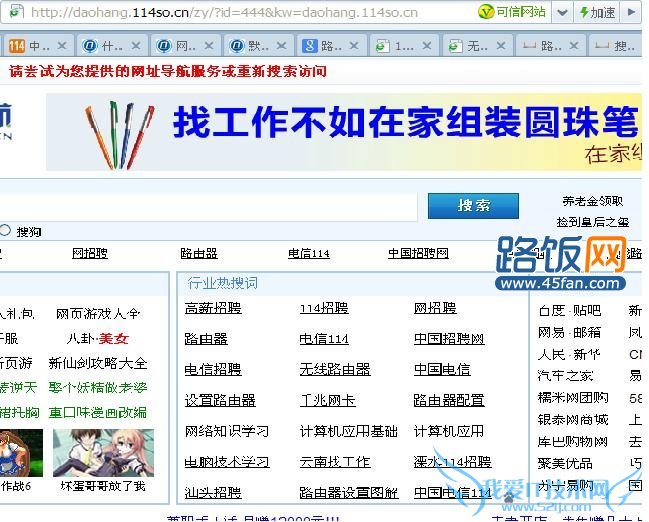The height and width of the screenshot is (522, 649).
Task: Select the 搜狗 radio button
Action: (5, 231)
